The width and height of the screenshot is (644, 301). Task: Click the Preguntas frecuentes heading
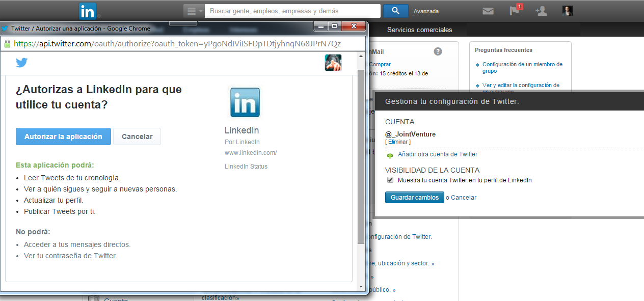pos(503,50)
